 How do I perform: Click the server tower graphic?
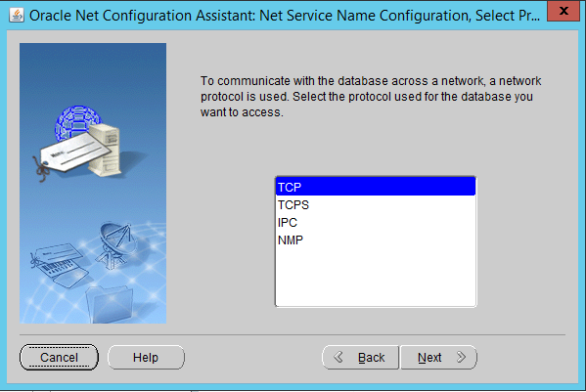[x=107, y=150]
